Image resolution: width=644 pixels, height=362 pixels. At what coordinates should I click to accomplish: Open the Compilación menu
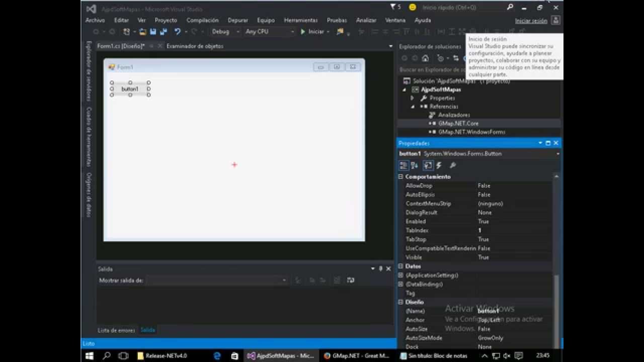tap(202, 21)
